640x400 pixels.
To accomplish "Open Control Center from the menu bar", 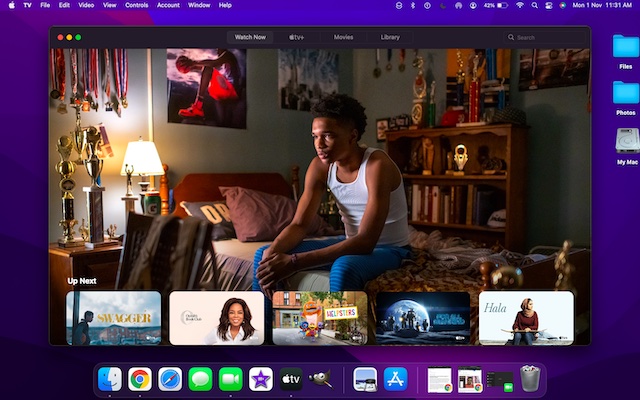I will [549, 5].
